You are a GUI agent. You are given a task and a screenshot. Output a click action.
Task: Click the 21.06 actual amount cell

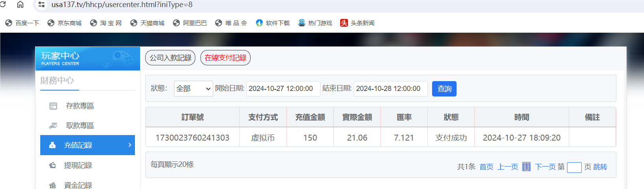coord(357,137)
